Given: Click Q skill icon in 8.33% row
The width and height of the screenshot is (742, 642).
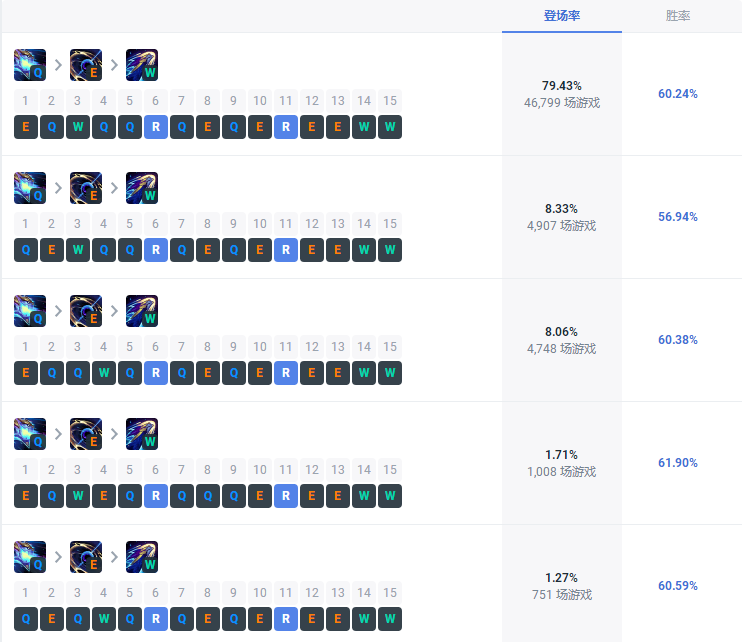Looking at the screenshot, I should (x=30, y=188).
